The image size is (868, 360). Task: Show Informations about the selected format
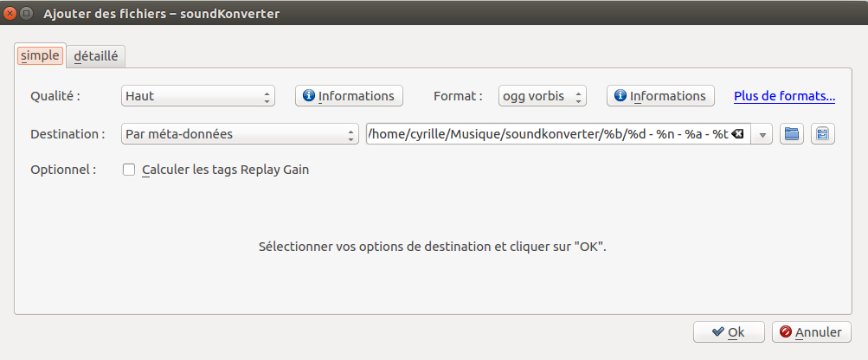[x=660, y=96]
